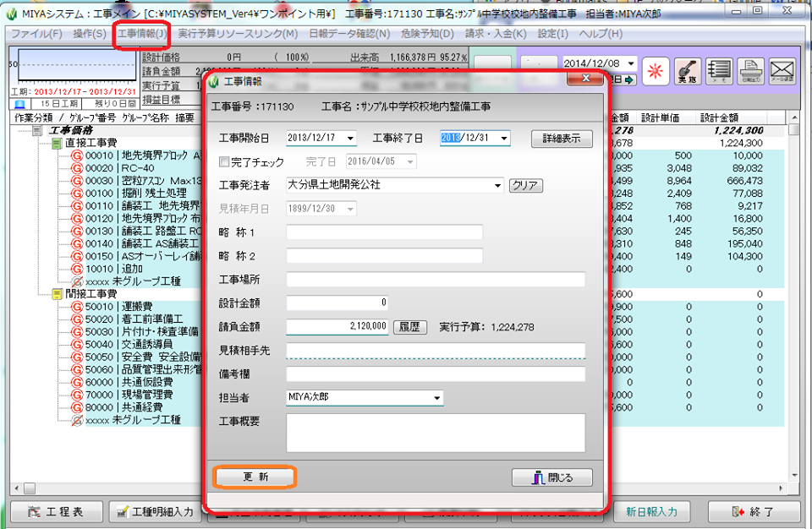Click the crossed-out icon of 未グループ工種 under 直接工事費
The image size is (812, 529).
pyautogui.click(x=77, y=281)
